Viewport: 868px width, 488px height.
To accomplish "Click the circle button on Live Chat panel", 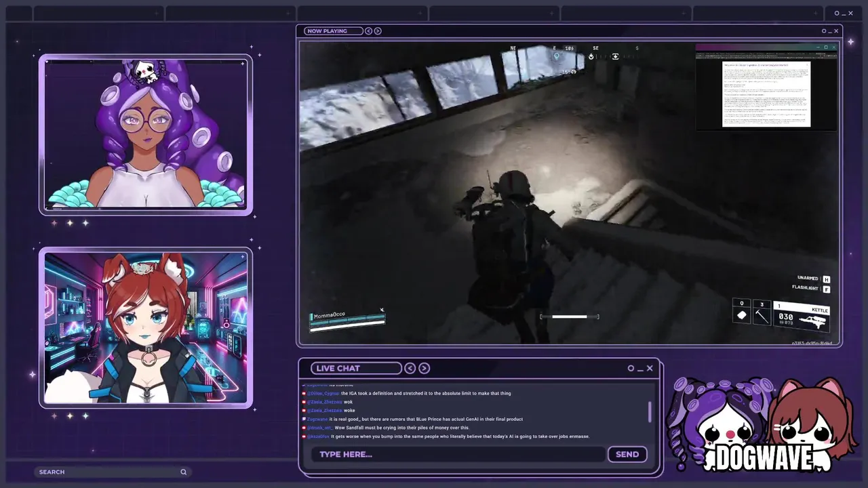I will click(631, 368).
